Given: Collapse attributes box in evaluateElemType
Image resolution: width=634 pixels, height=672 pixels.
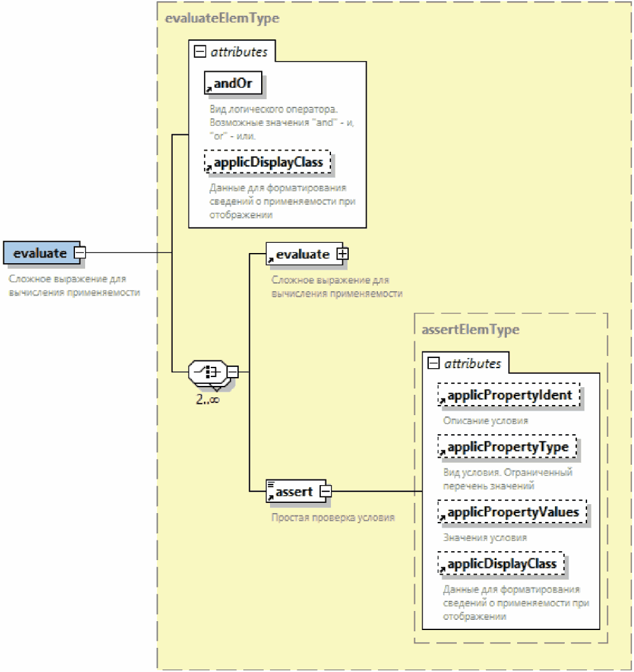Looking at the screenshot, I should point(200,52).
